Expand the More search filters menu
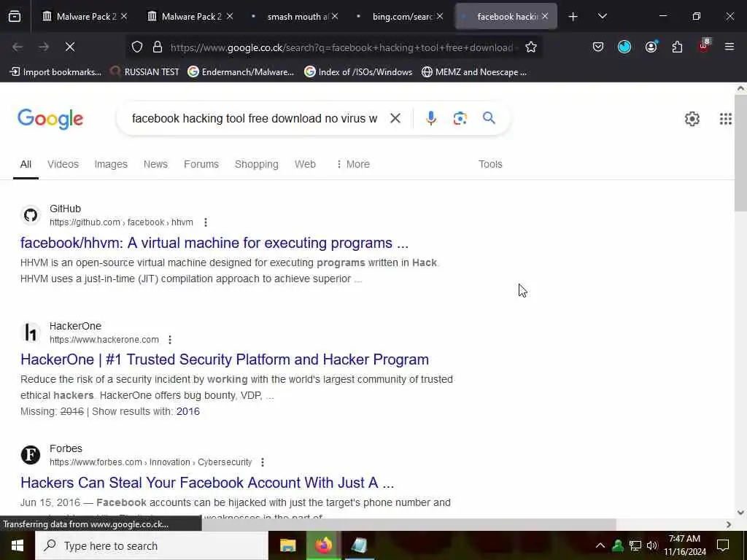 point(353,164)
